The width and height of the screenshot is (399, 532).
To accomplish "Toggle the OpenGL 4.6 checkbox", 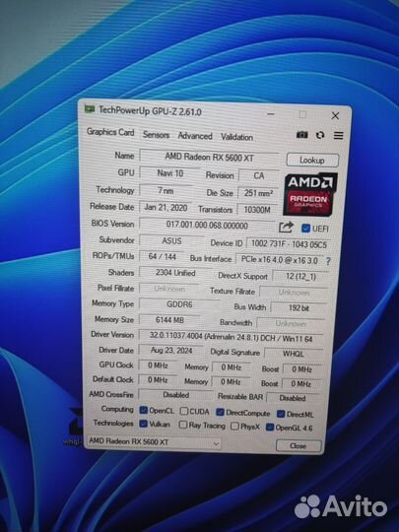I will pos(270,427).
